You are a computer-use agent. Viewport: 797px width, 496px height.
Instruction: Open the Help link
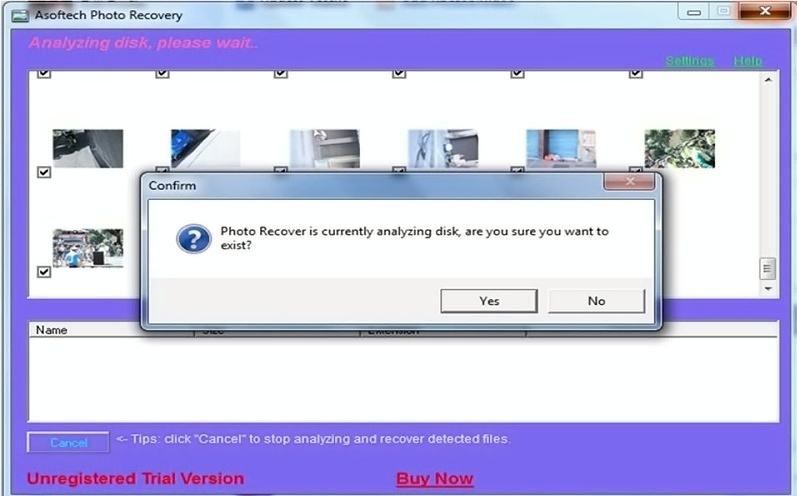[748, 61]
